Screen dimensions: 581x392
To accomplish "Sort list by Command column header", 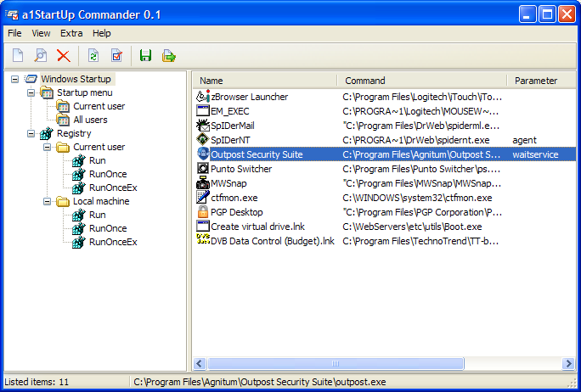I will [x=422, y=81].
